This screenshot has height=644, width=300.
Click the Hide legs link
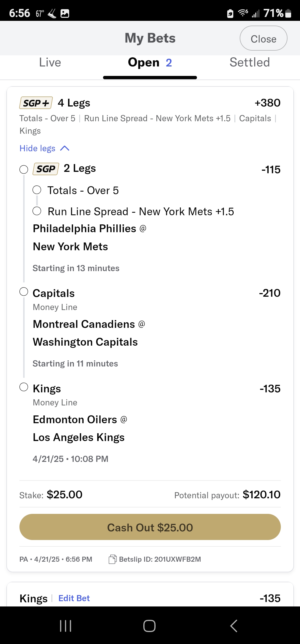37,148
